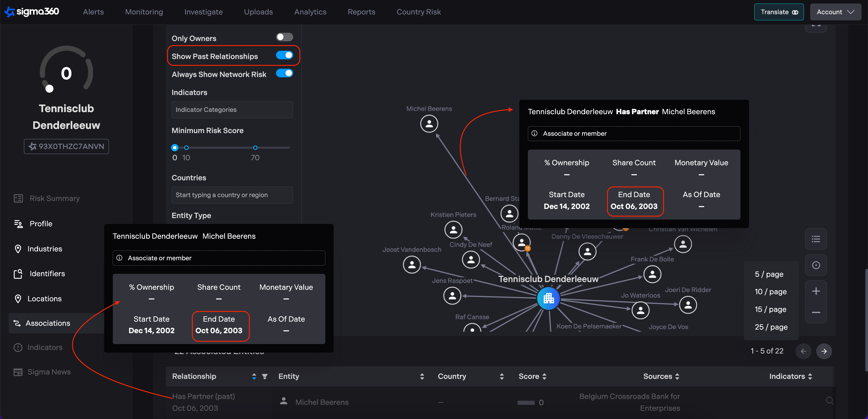Click the zoom in plus icon

coord(815,291)
